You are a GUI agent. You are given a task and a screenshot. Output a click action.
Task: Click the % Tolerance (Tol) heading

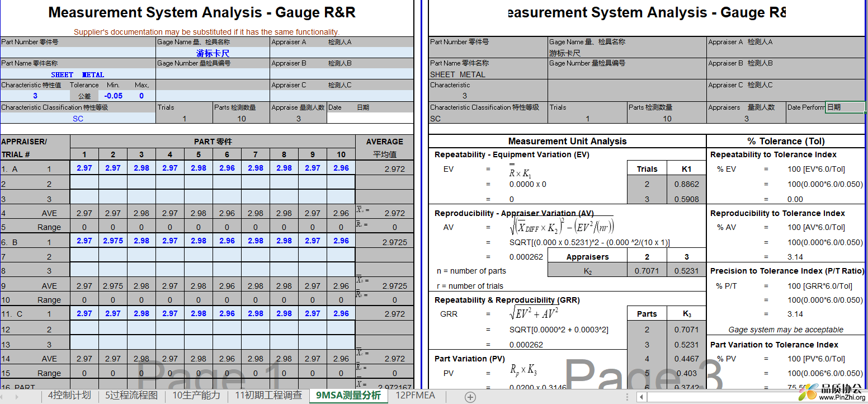pyautogui.click(x=786, y=141)
